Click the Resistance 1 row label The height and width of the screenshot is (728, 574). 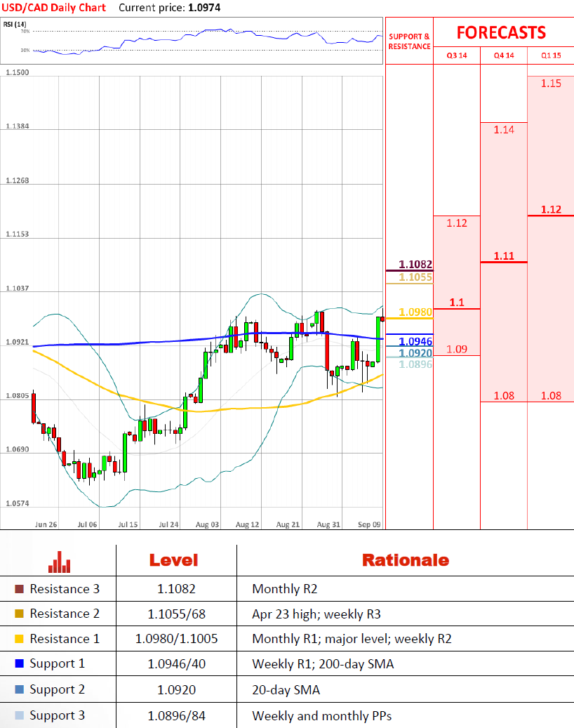[x=65, y=639]
